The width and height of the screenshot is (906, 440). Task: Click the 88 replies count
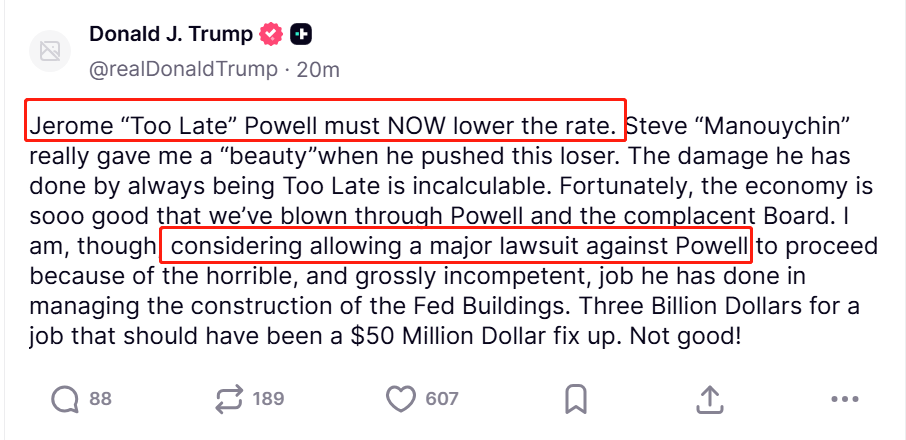coord(100,399)
